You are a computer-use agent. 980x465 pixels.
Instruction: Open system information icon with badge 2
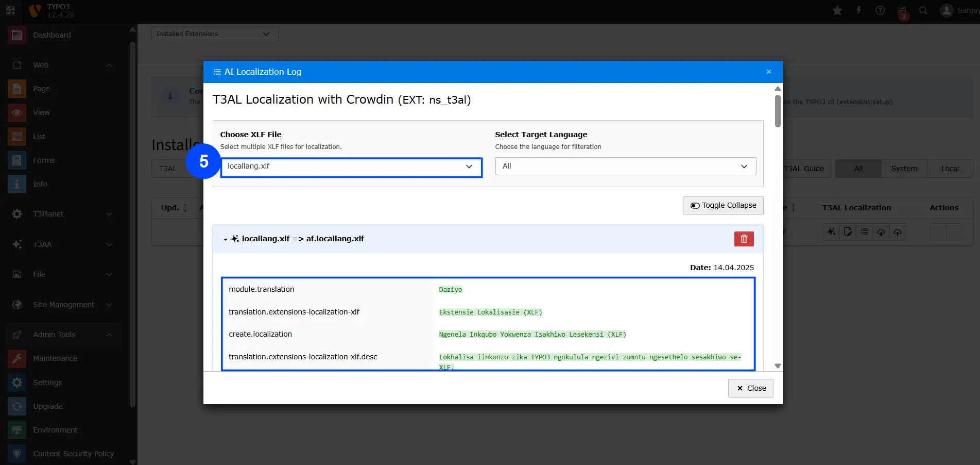coord(902,12)
